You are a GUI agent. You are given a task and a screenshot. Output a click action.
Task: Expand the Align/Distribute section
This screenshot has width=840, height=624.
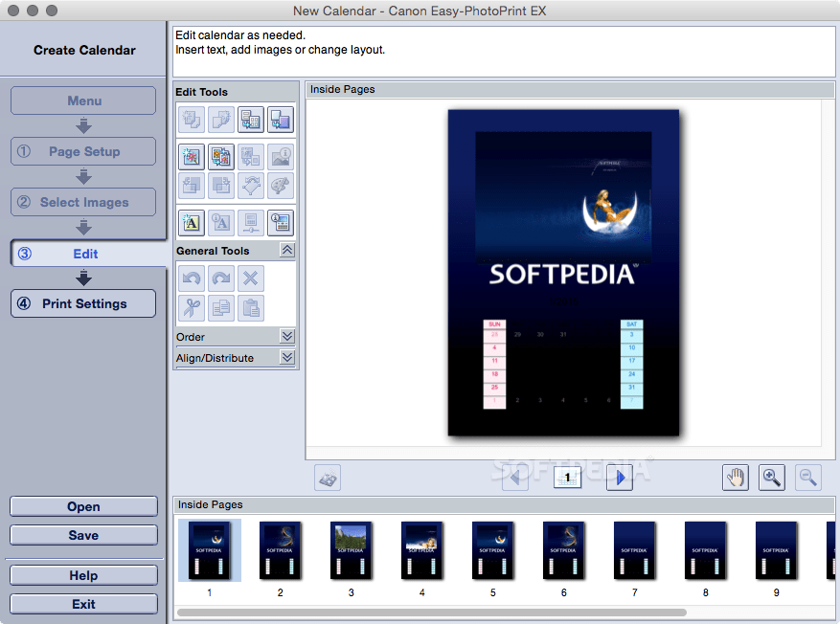tap(287, 357)
